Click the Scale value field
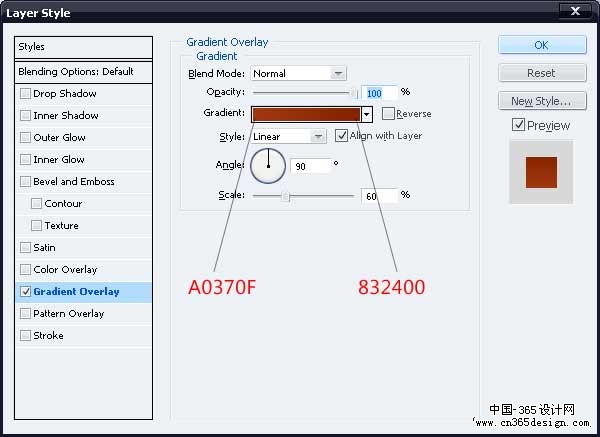 click(380, 196)
